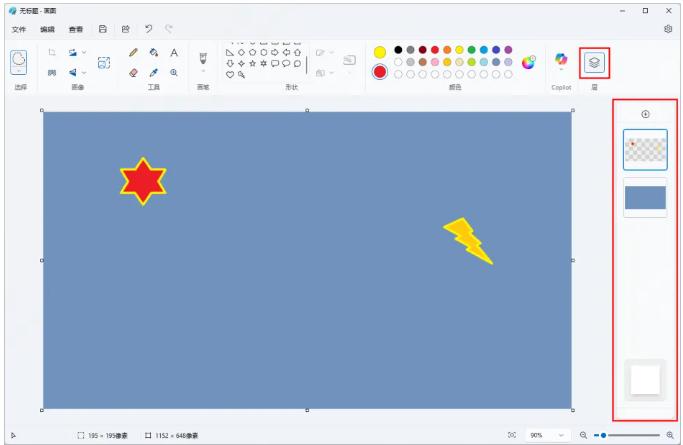Choose the Text tool
Screen dimensions: 683x445
point(174,53)
